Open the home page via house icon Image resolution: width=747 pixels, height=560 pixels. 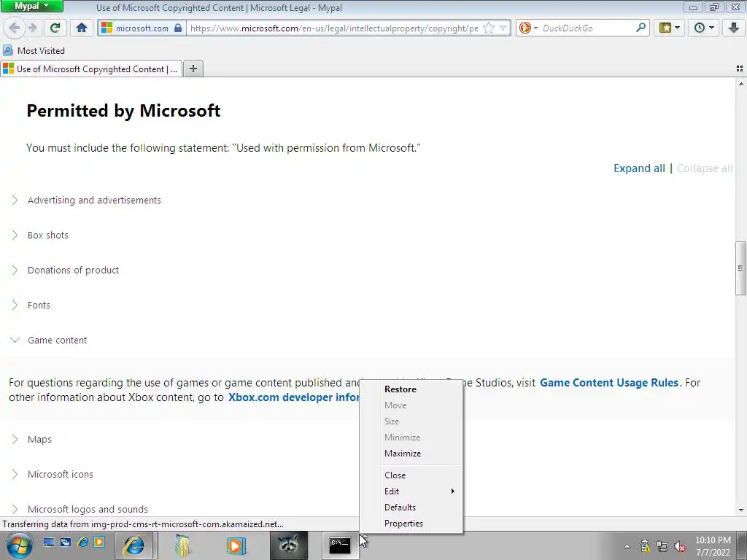(82, 28)
